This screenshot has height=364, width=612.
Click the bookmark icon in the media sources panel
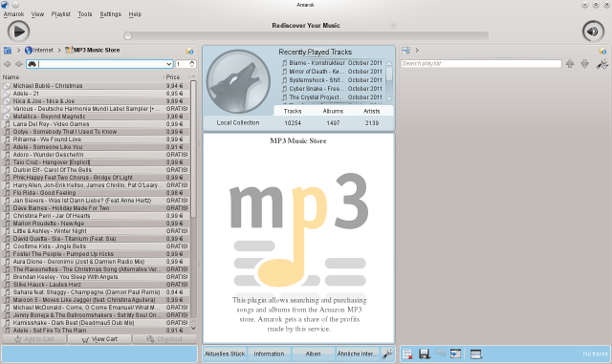tap(189, 51)
